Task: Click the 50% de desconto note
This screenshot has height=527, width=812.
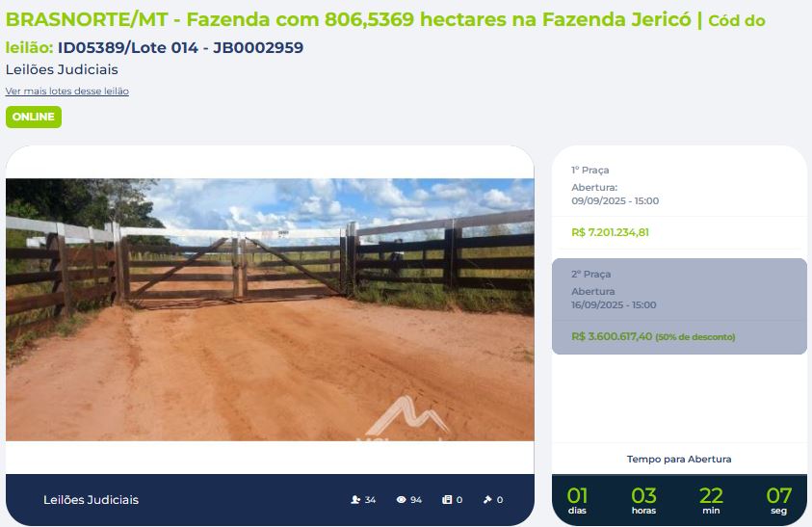Action: click(x=695, y=337)
